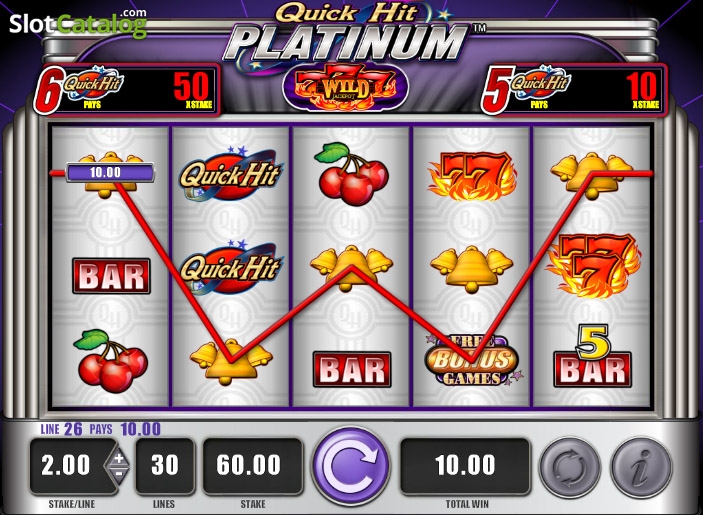Click the BAR symbol on first reel
The width and height of the screenshot is (703, 515).
click(x=111, y=276)
